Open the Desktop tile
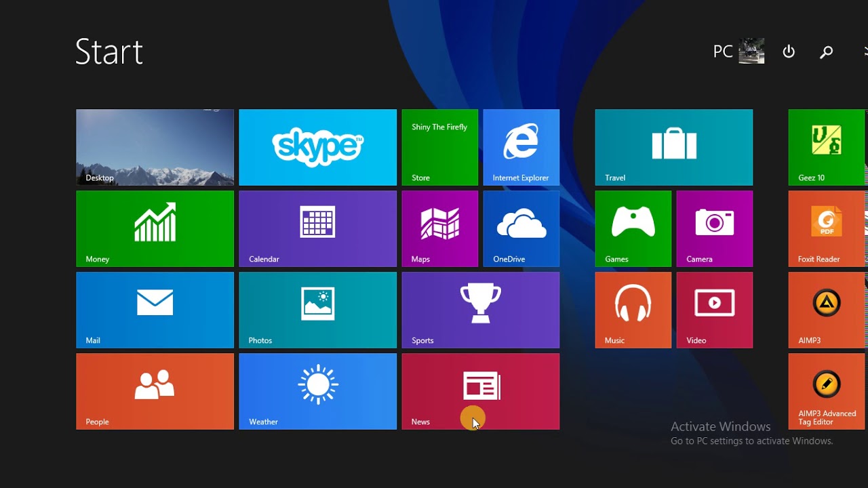 coord(155,147)
